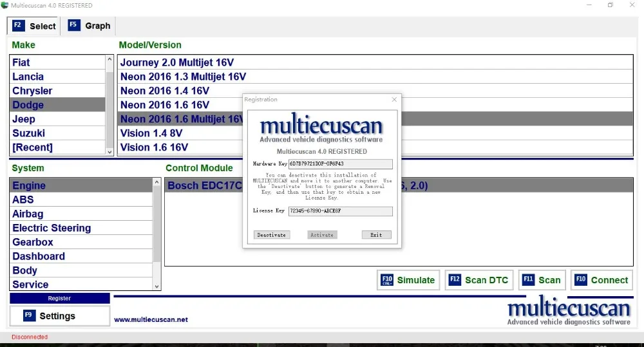Image resolution: width=644 pixels, height=347 pixels.
Task: Click the Register button
Action: [x=60, y=298]
